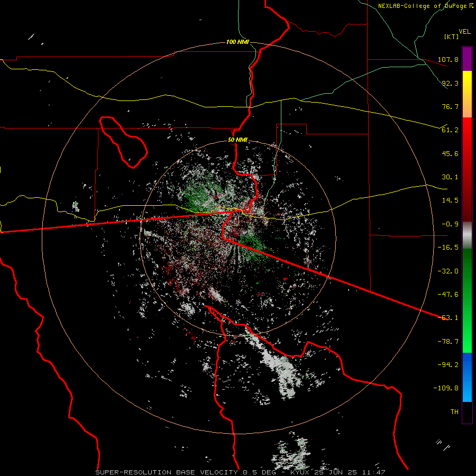This screenshot has height=476, width=476.
Task: Click the -78.7 velocity scale value
Action: pyautogui.click(x=448, y=342)
